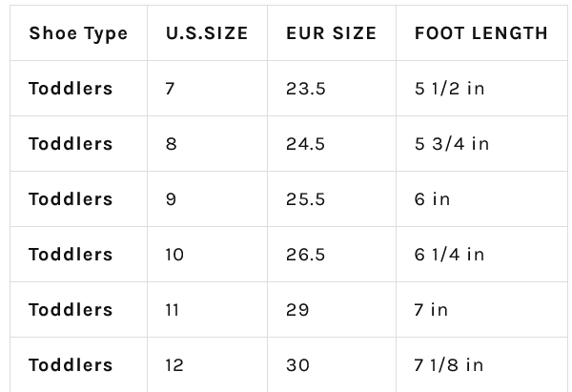Click the FOOT LENGTH column header
Screen dimensions: 572x392
[x=481, y=33]
